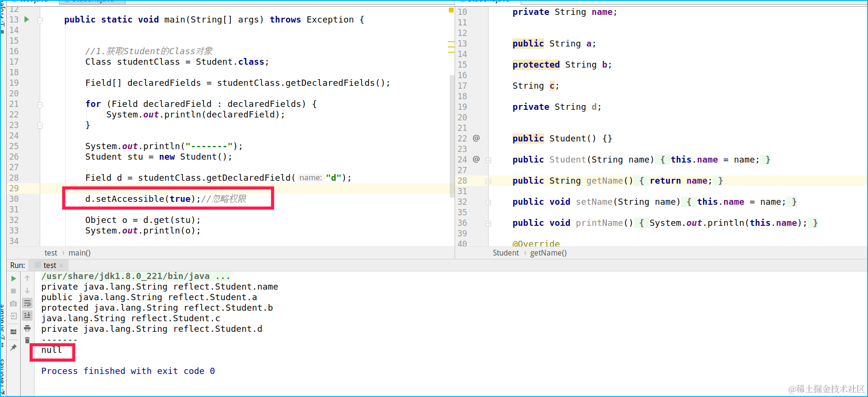Click 'protected String b;' field declaration

(x=562, y=65)
